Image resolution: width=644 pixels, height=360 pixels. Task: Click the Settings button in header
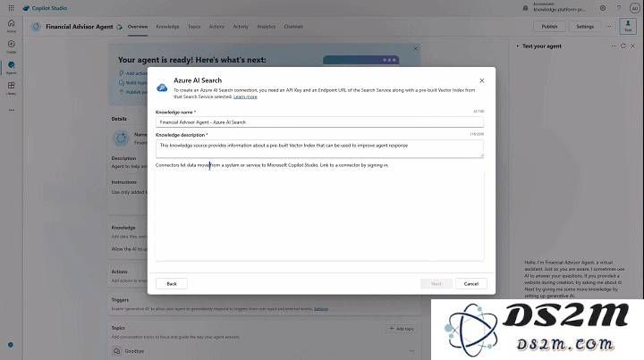coord(585,27)
